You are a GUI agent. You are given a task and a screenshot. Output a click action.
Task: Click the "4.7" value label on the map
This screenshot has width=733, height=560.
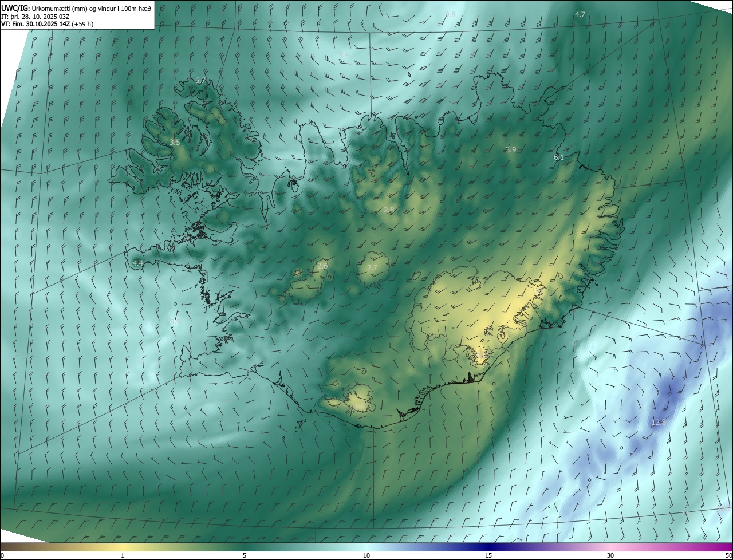(580, 14)
